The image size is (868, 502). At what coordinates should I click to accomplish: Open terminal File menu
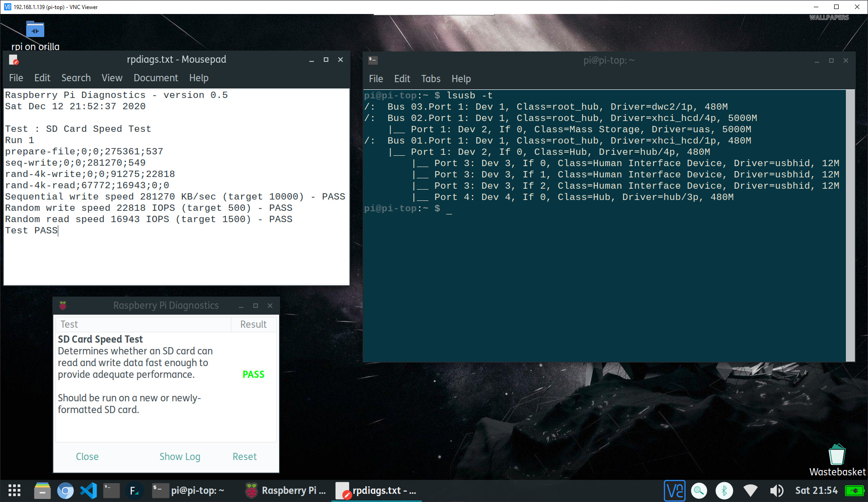tap(376, 79)
